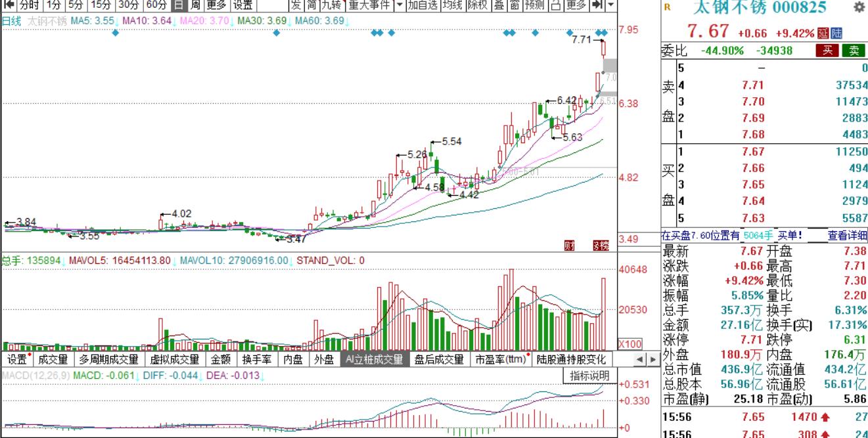Viewport: 868px width, 438px height.
Task: Switch to AI立桩成交量 tab
Action: (375, 359)
